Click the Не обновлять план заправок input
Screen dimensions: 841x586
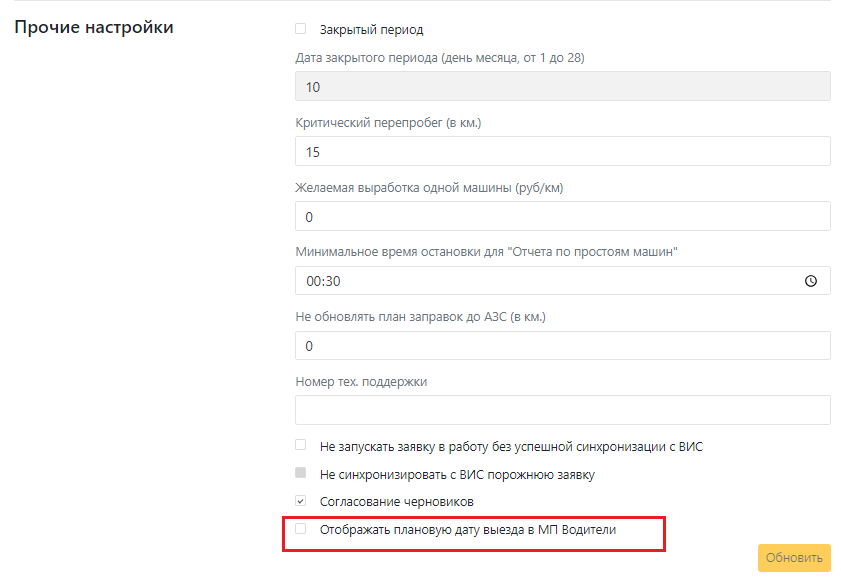click(x=563, y=346)
